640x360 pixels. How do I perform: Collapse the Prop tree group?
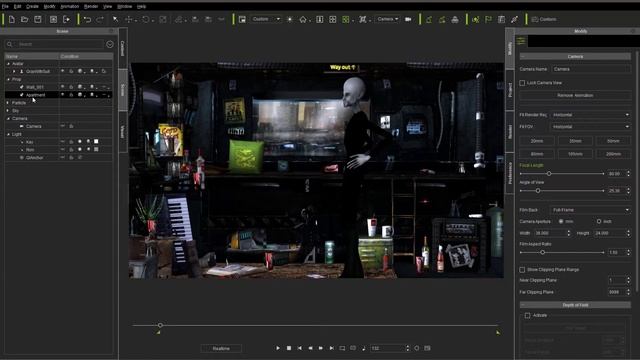pyautogui.click(x=9, y=79)
